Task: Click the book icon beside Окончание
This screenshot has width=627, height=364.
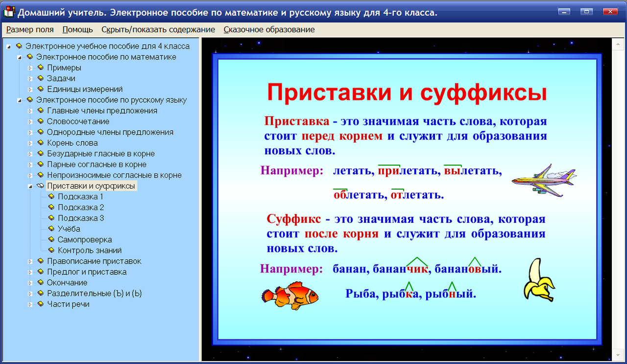Action: 40,283
